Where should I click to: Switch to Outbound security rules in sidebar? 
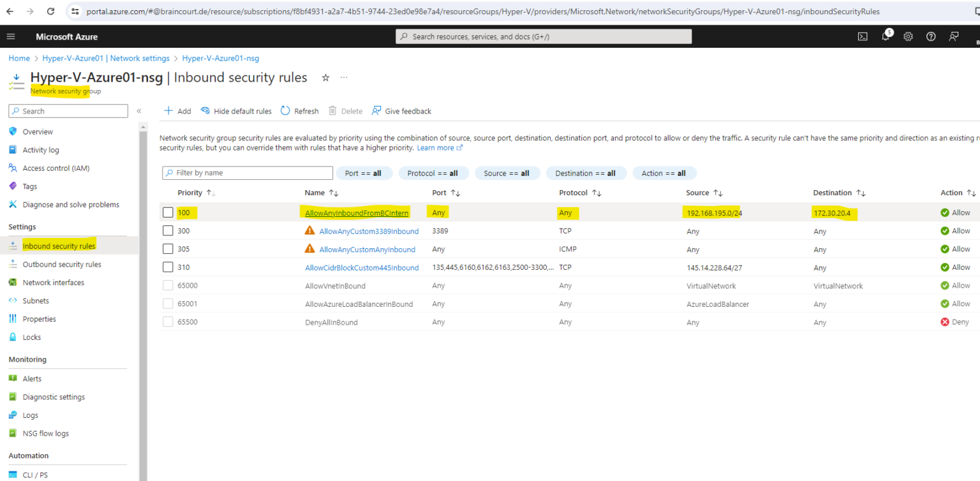click(x=62, y=263)
